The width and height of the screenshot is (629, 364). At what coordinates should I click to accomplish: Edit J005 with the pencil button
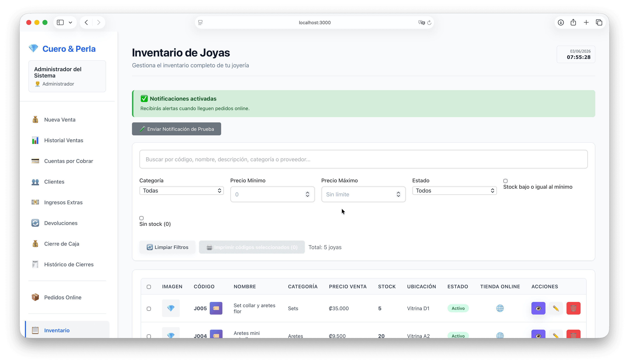click(x=556, y=308)
